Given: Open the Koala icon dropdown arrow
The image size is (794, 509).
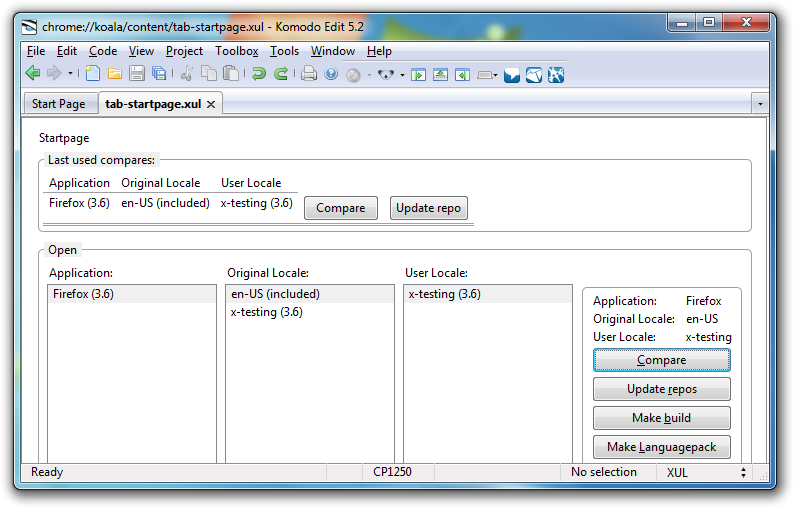Looking at the screenshot, I should click(x=402, y=75).
